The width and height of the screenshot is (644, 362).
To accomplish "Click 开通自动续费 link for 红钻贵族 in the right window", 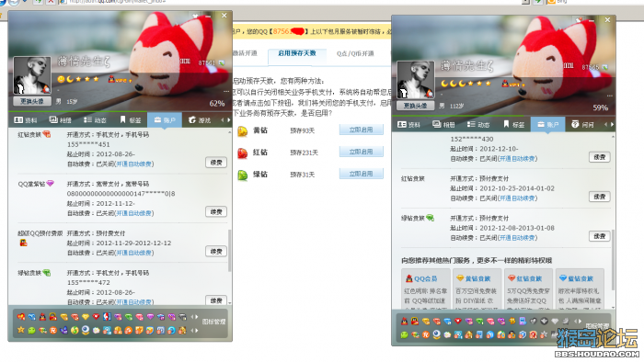I will (517, 198).
